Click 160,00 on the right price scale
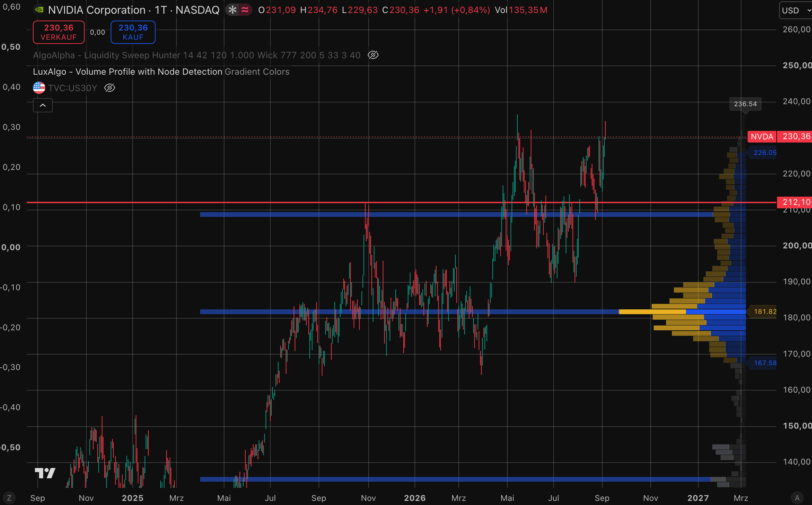 [797, 390]
